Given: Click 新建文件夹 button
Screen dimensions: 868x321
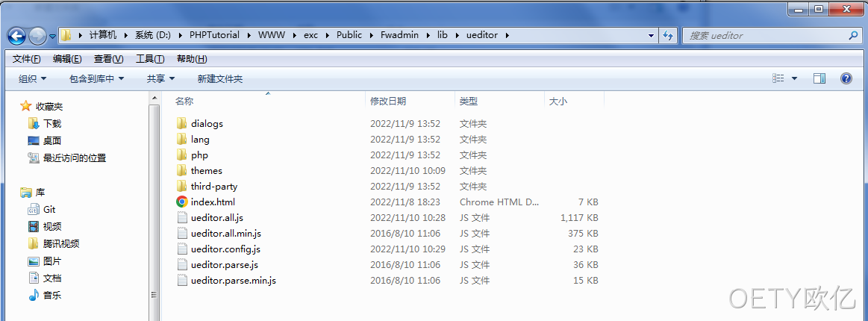Looking at the screenshot, I should pos(219,78).
